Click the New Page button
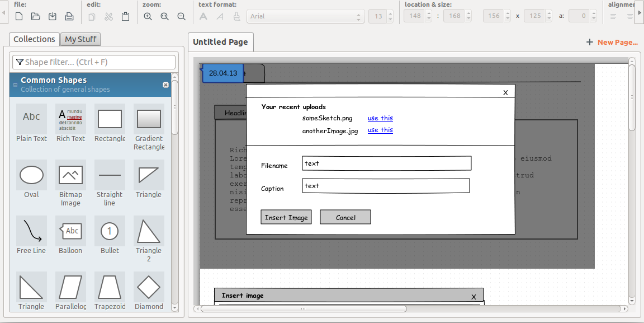This screenshot has width=644, height=323. coord(612,42)
